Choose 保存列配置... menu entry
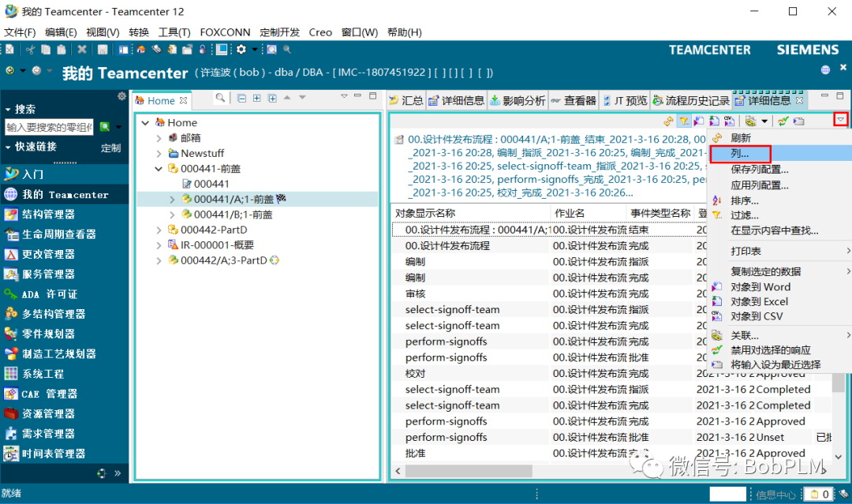The height and width of the screenshot is (504, 852). pyautogui.click(x=780, y=170)
